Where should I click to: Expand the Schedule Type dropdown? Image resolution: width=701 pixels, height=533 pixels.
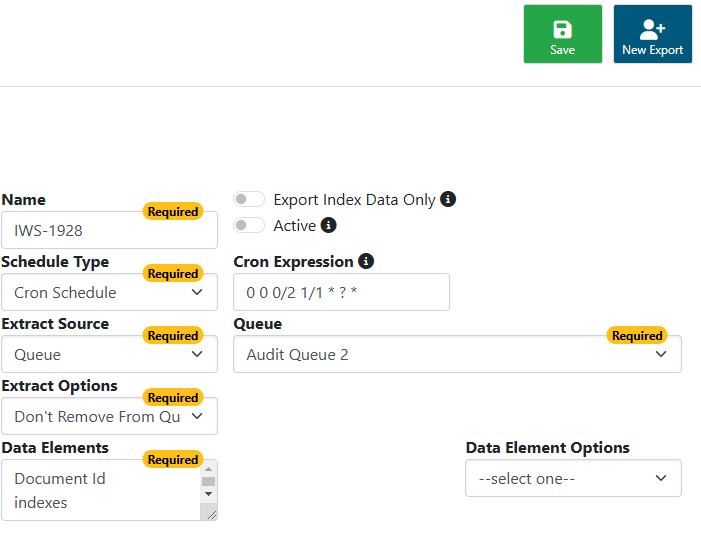pyautogui.click(x=110, y=292)
